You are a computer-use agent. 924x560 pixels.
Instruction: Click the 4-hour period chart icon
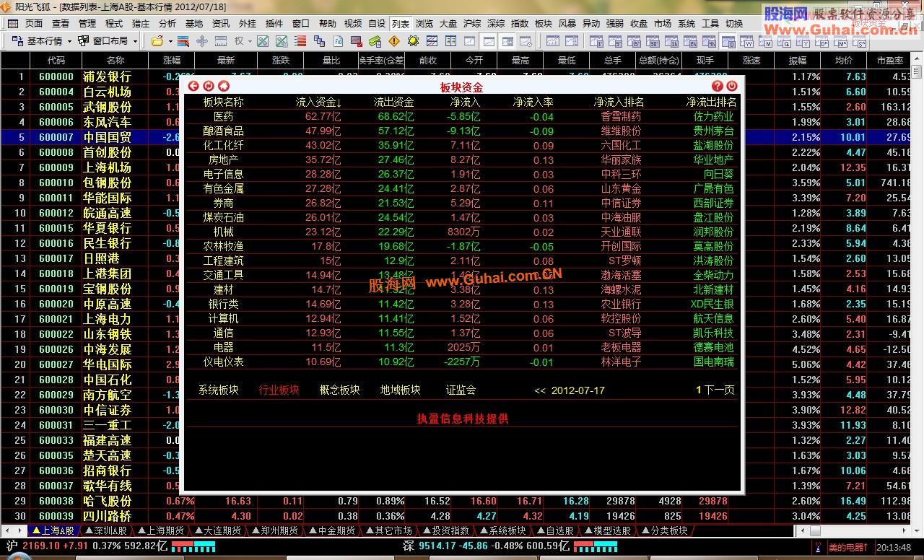[709, 41]
